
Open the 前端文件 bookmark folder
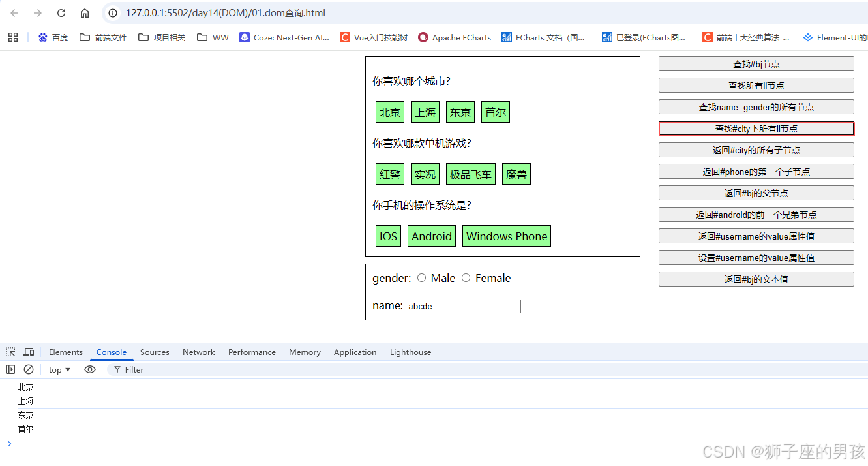point(103,37)
